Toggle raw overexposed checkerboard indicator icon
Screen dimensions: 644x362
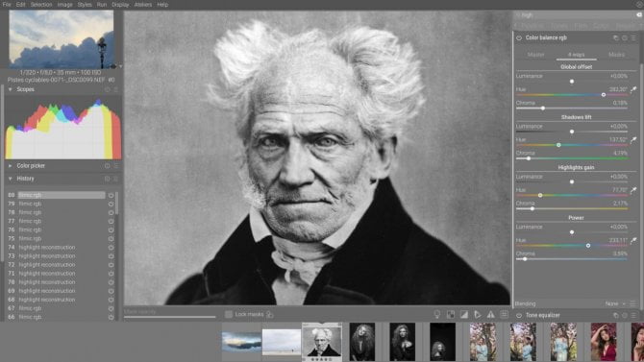451,314
